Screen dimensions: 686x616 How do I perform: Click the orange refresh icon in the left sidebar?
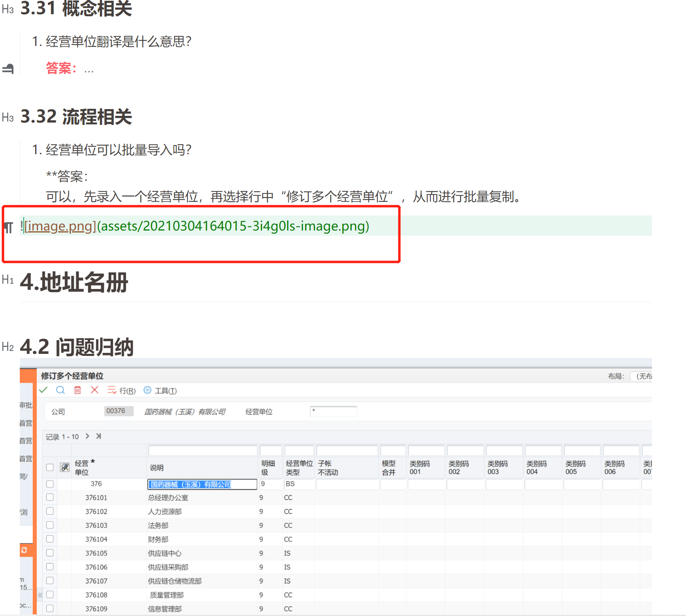click(24, 550)
